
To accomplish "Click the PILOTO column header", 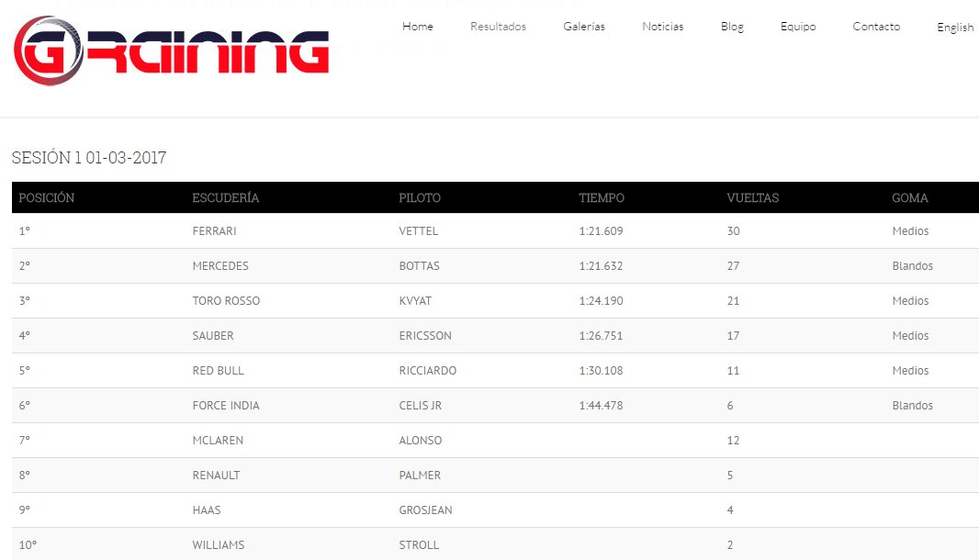I will 420,198.
